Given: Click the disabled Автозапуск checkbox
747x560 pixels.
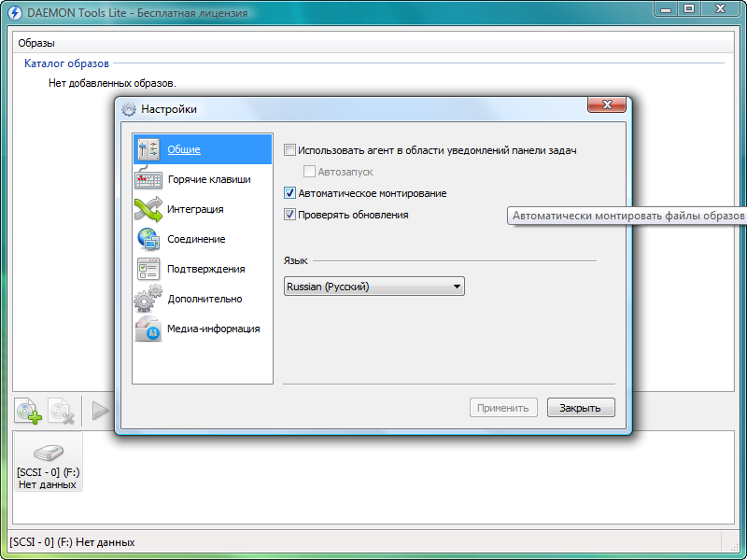Looking at the screenshot, I should 310,172.
